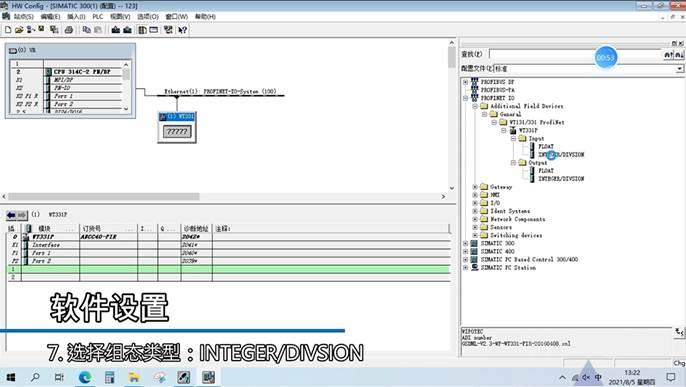Click the Print toolbar icon
Image resolution: width=686 pixels, height=387 pixels.
click(69, 30)
